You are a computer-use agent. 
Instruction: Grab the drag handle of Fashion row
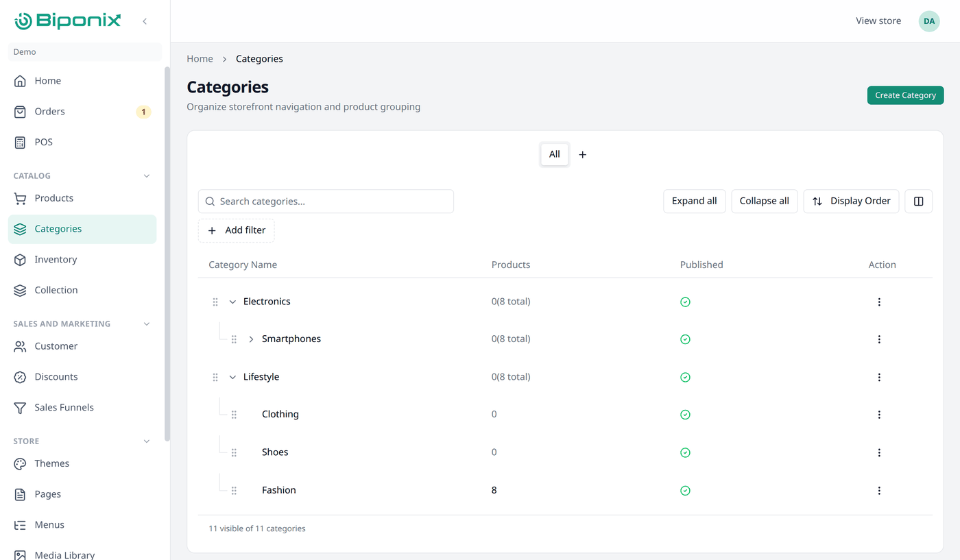234,491
